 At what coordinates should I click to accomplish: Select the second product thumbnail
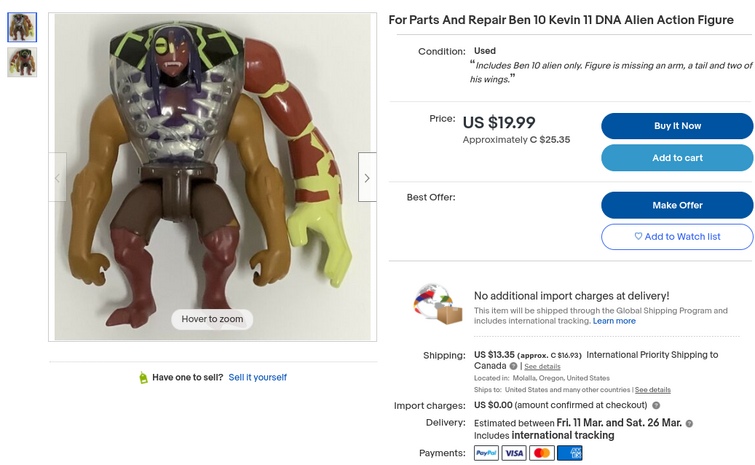[22, 62]
